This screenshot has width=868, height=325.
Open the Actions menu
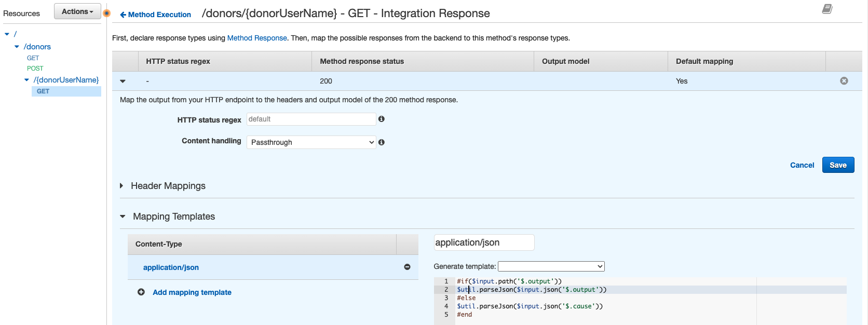[x=77, y=11]
